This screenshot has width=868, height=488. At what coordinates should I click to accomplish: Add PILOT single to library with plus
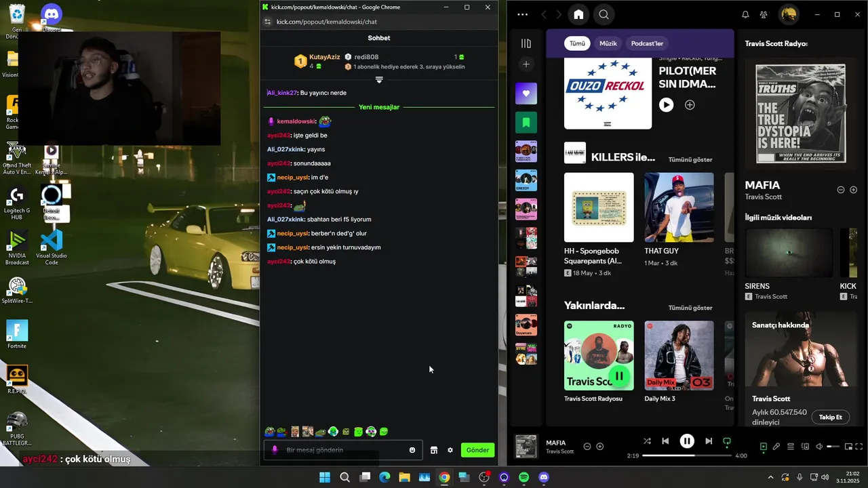tap(690, 105)
